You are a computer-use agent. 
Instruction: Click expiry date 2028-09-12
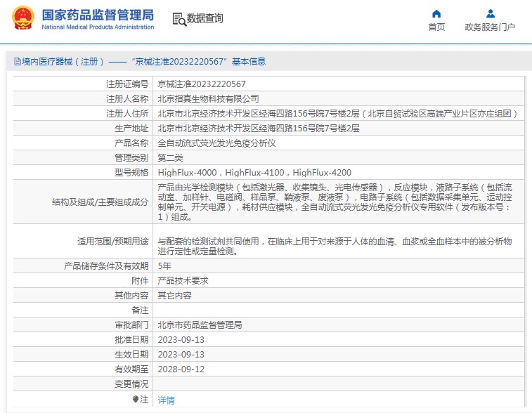click(x=181, y=369)
